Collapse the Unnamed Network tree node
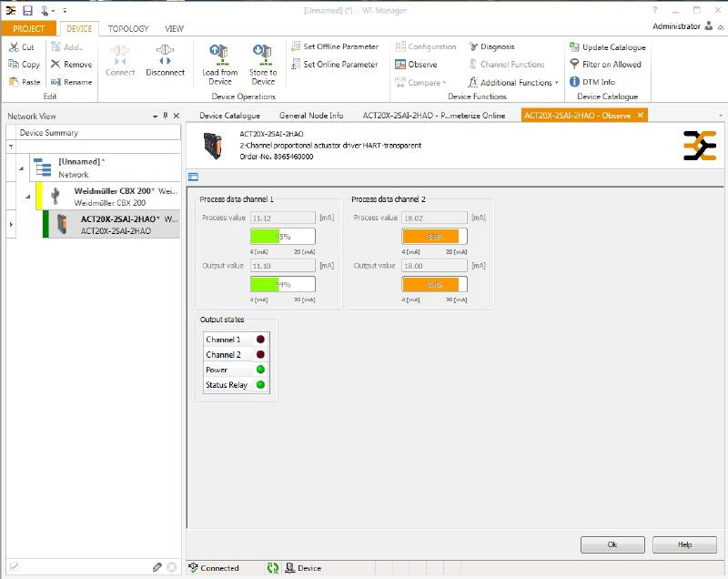 pos(19,167)
